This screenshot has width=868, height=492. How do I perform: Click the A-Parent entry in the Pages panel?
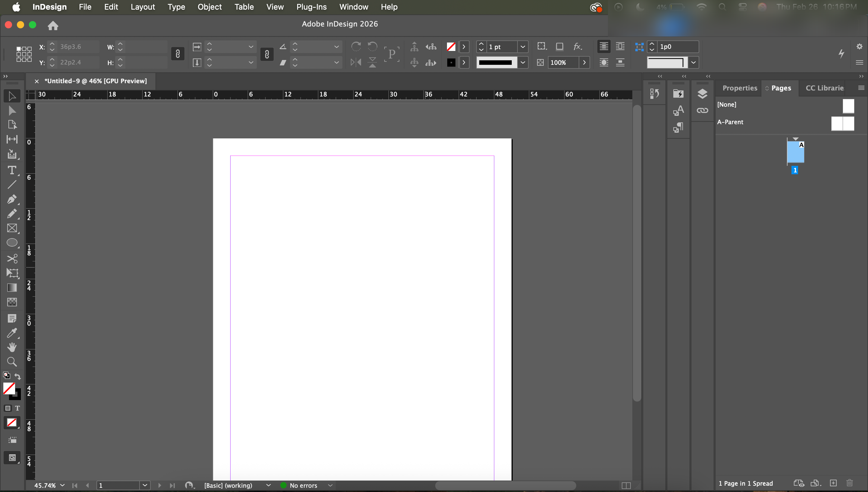click(730, 122)
